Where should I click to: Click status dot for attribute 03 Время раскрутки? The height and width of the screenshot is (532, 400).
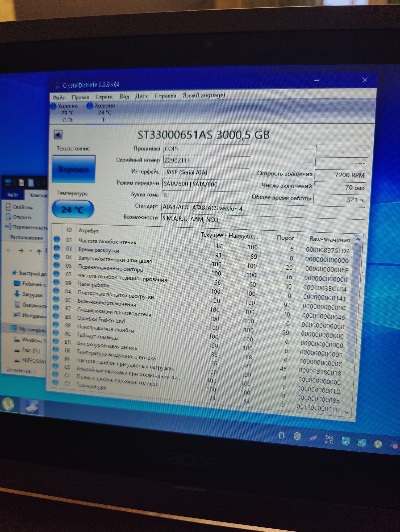coord(57,248)
